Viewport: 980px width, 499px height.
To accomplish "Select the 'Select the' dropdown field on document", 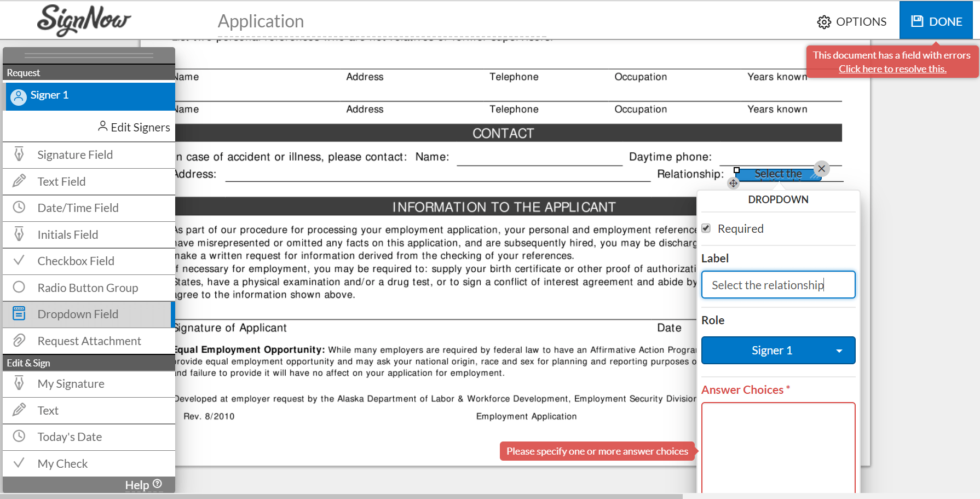I will coord(778,174).
